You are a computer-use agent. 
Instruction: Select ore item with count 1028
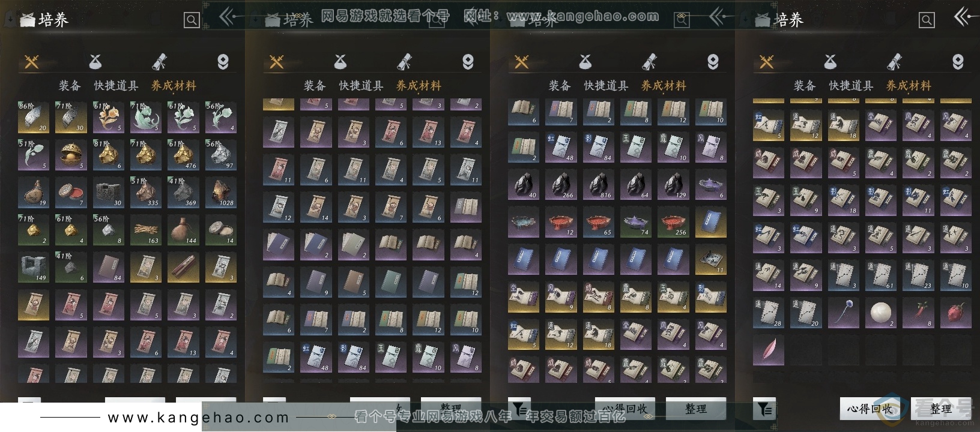point(221,192)
